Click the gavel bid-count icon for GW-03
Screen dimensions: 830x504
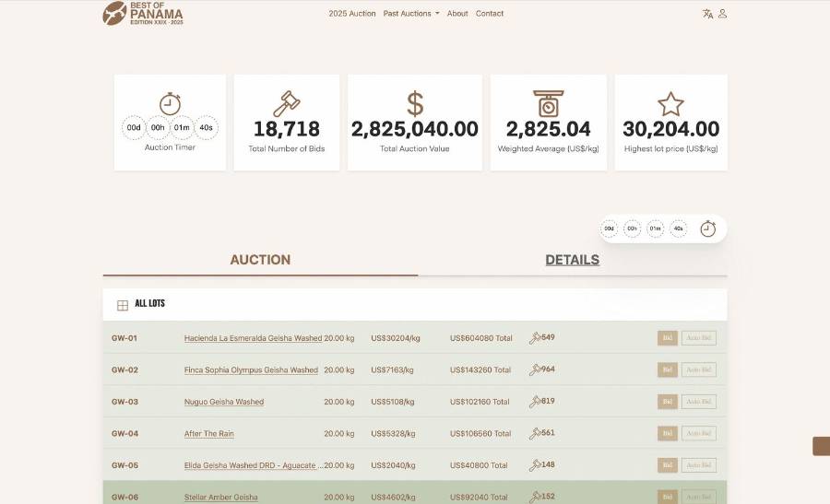tap(535, 402)
